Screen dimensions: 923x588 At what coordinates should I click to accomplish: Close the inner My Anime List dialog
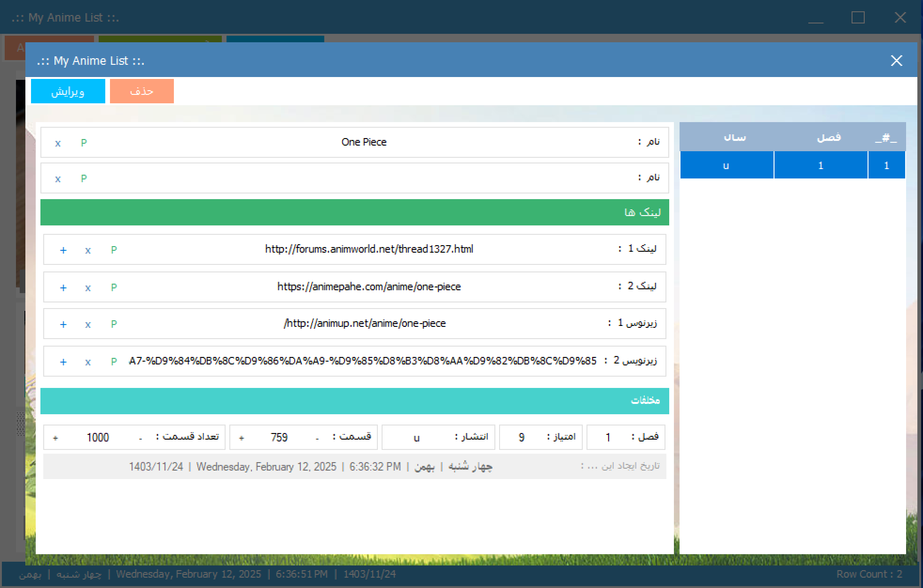pos(896,61)
